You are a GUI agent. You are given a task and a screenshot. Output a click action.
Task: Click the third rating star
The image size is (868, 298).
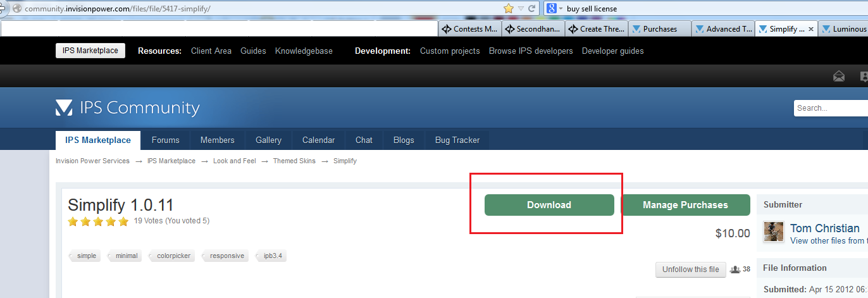coord(98,221)
